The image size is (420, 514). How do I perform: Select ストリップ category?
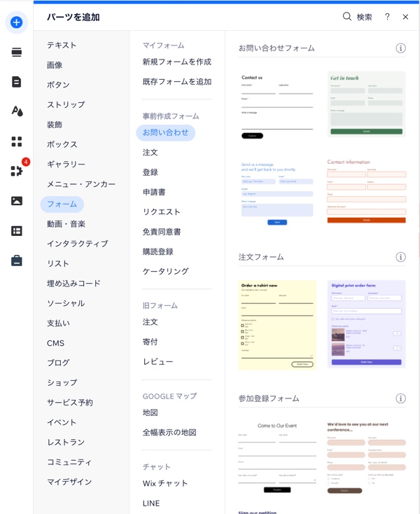[66, 104]
